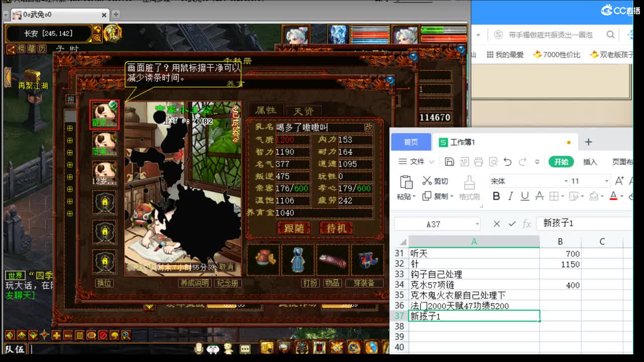This screenshot has height=362, width=644.
Task: Open the copy (复制) dropdown arrow
Action: click(451, 197)
